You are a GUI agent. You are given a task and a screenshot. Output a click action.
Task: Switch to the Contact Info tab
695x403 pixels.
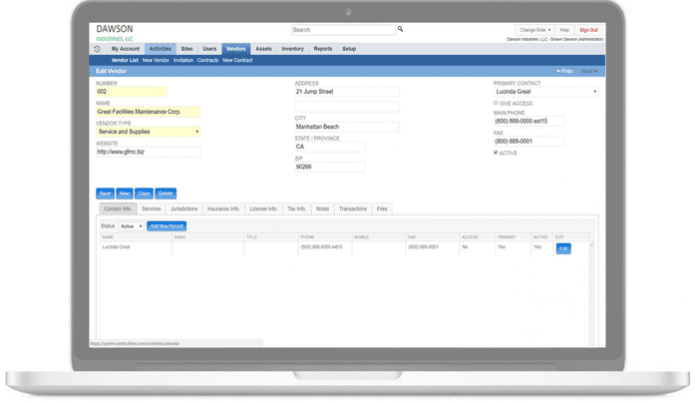click(x=118, y=209)
